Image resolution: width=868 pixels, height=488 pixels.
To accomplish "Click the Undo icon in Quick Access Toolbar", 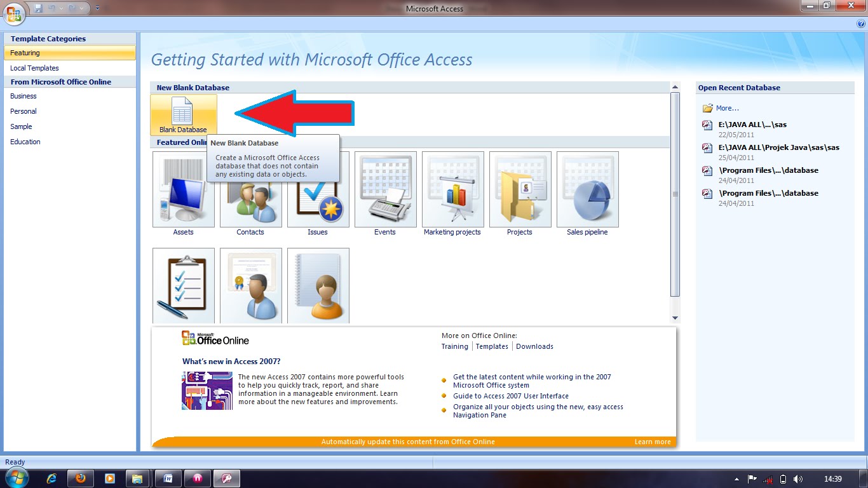I will 52,8.
